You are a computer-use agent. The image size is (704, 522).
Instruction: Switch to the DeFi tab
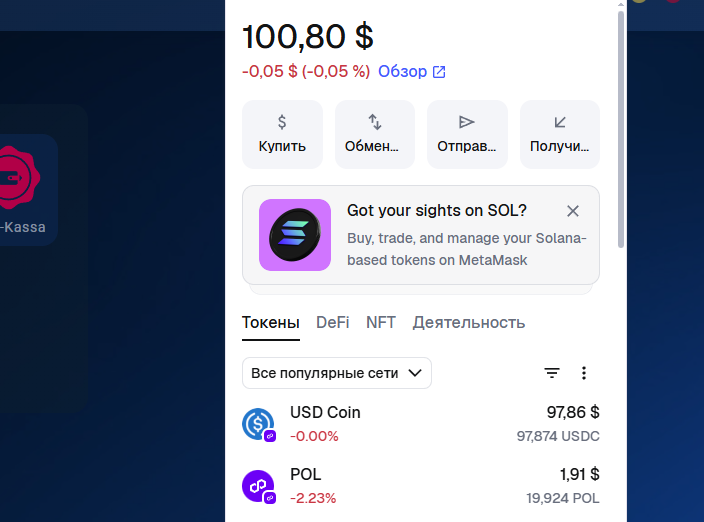333,323
